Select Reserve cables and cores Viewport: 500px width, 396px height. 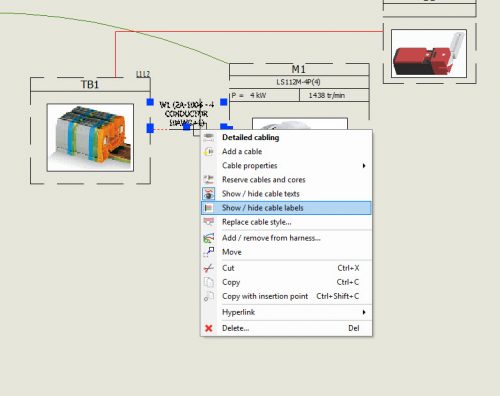(286, 180)
